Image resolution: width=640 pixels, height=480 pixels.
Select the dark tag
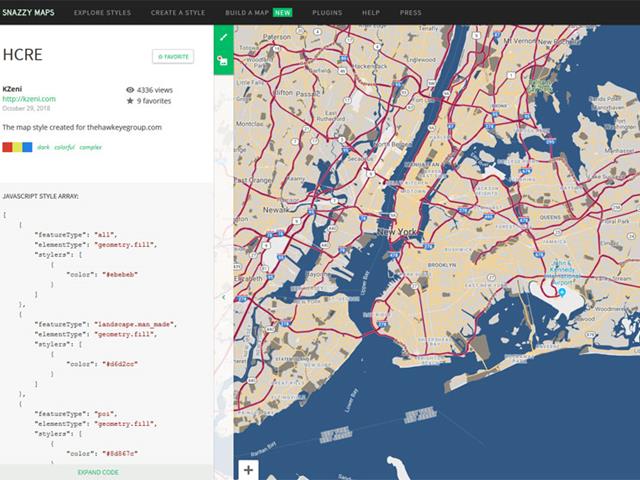click(x=43, y=147)
